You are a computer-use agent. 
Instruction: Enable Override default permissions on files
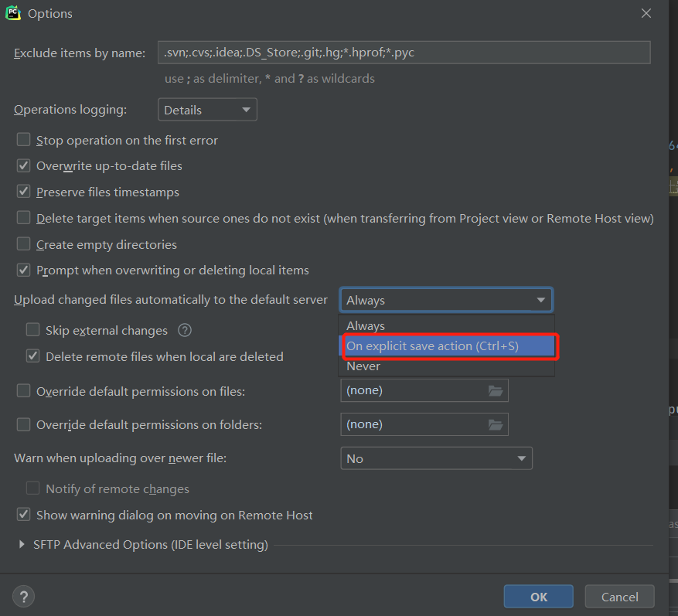point(23,391)
